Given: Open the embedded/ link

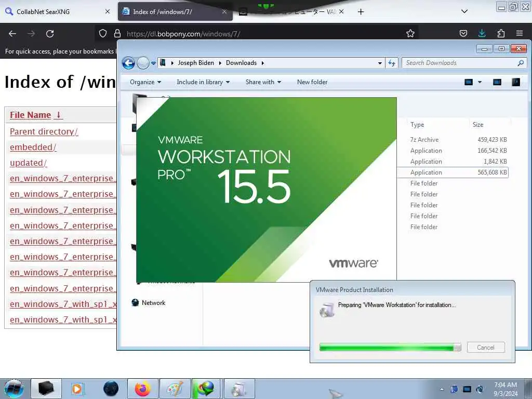Looking at the screenshot, I should point(33,147).
